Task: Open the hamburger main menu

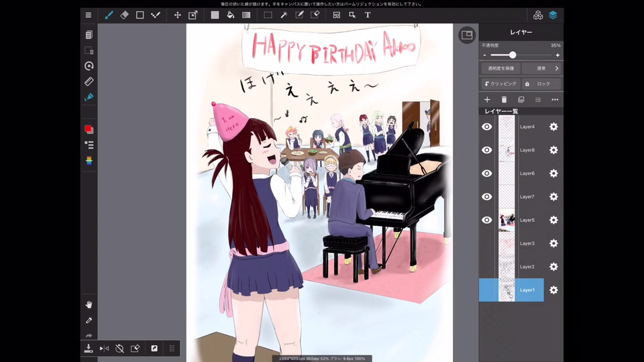Action: [x=89, y=15]
